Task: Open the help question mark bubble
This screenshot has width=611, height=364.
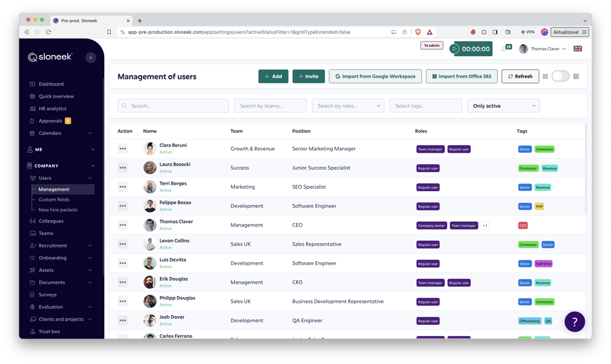Action: click(x=574, y=321)
